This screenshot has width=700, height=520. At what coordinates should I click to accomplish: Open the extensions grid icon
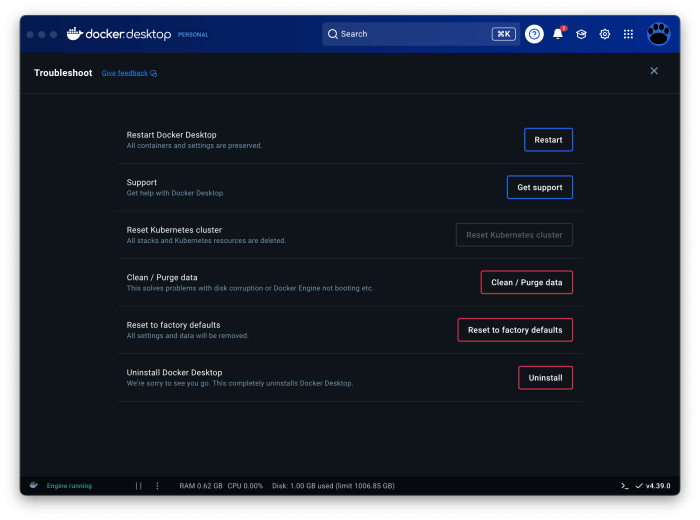(x=628, y=34)
